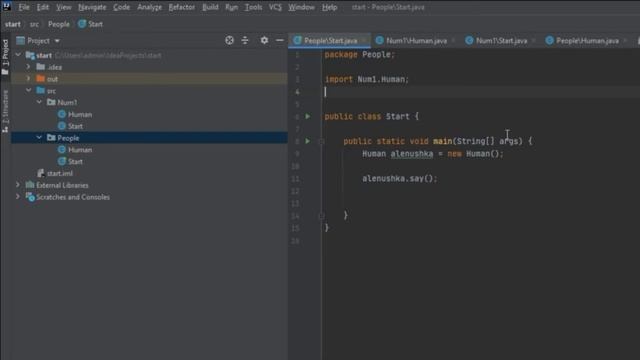Expand the '.idea' folder
This screenshot has width=640, height=360.
(28, 67)
